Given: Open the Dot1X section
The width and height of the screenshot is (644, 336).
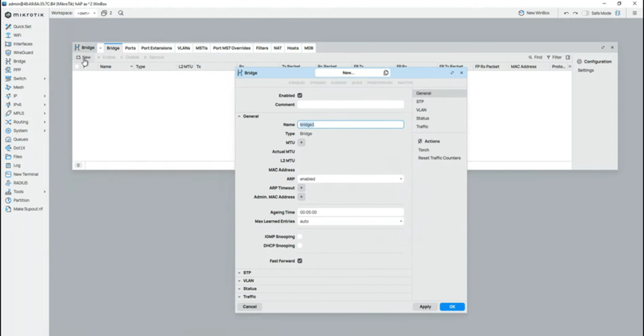Looking at the screenshot, I should 15,148.
